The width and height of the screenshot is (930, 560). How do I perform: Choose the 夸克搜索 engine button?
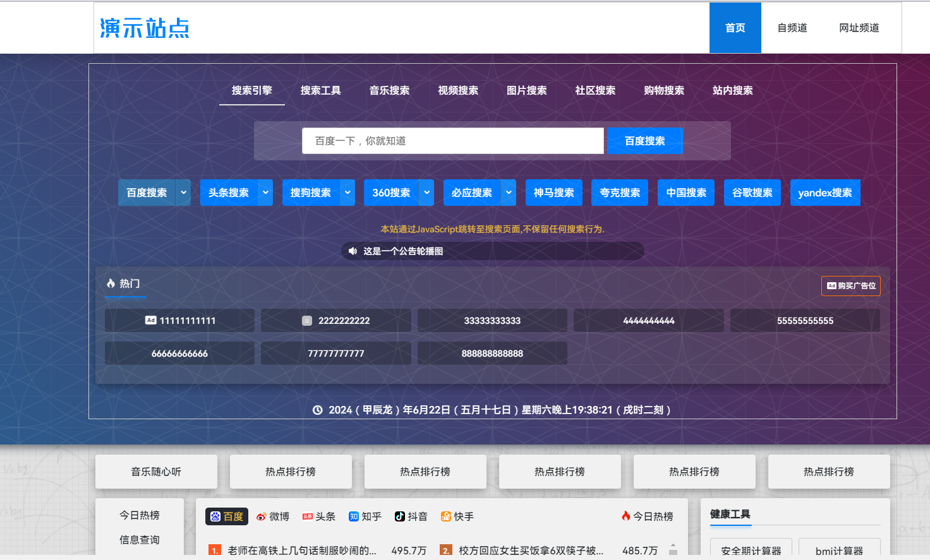620,193
